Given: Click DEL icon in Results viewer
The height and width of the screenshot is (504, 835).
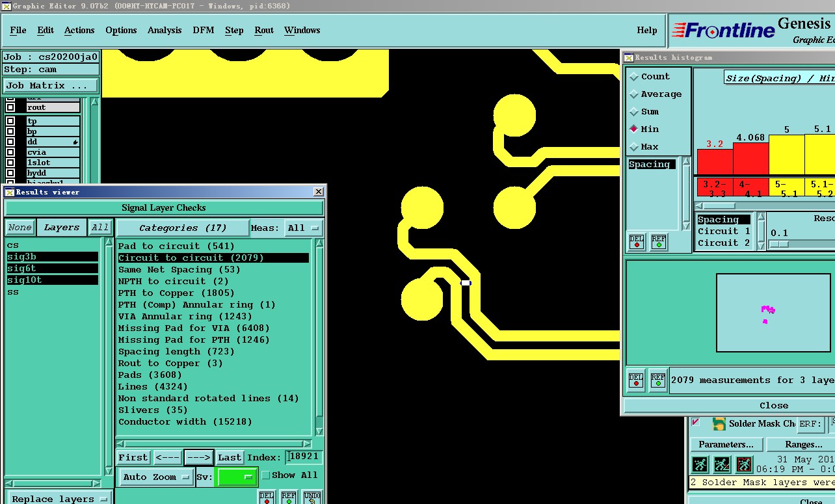Looking at the screenshot, I should pos(267,497).
